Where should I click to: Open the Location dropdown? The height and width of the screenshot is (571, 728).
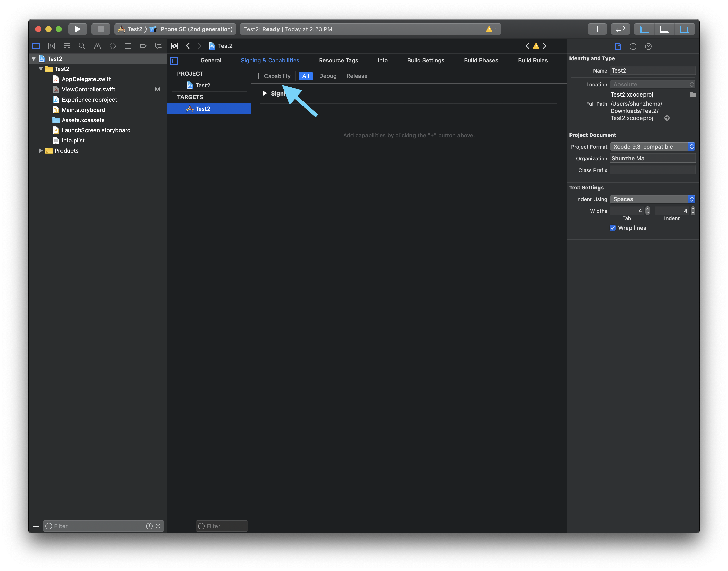pyautogui.click(x=652, y=84)
